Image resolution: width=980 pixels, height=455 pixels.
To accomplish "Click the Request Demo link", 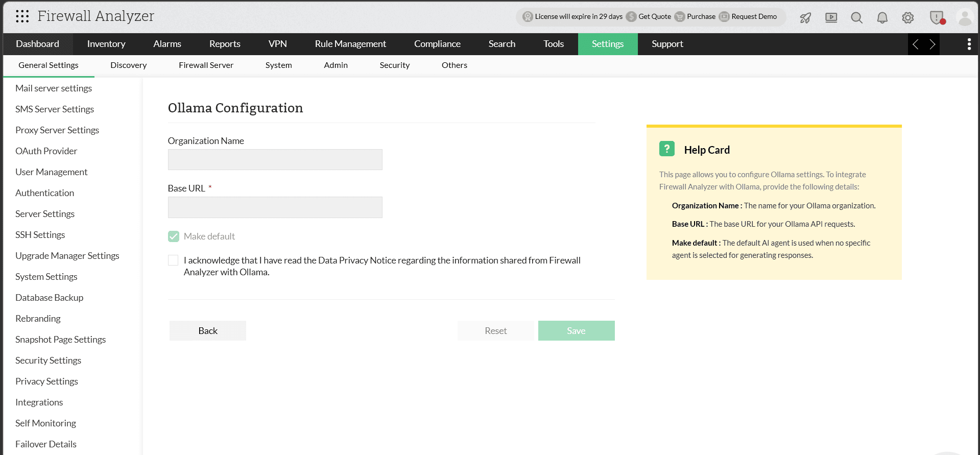I will point(754,17).
